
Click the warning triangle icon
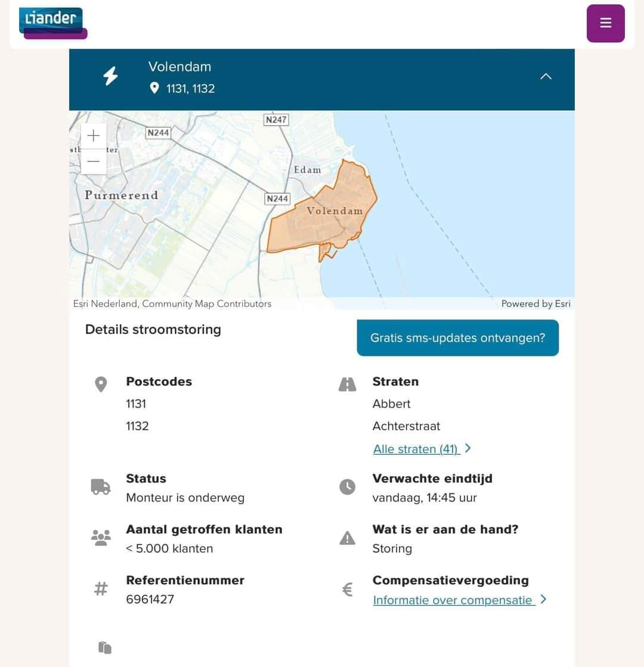[347, 538]
